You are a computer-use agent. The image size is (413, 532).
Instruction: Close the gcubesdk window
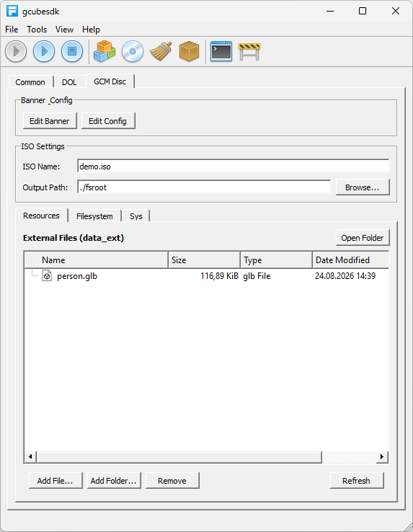[x=396, y=11]
